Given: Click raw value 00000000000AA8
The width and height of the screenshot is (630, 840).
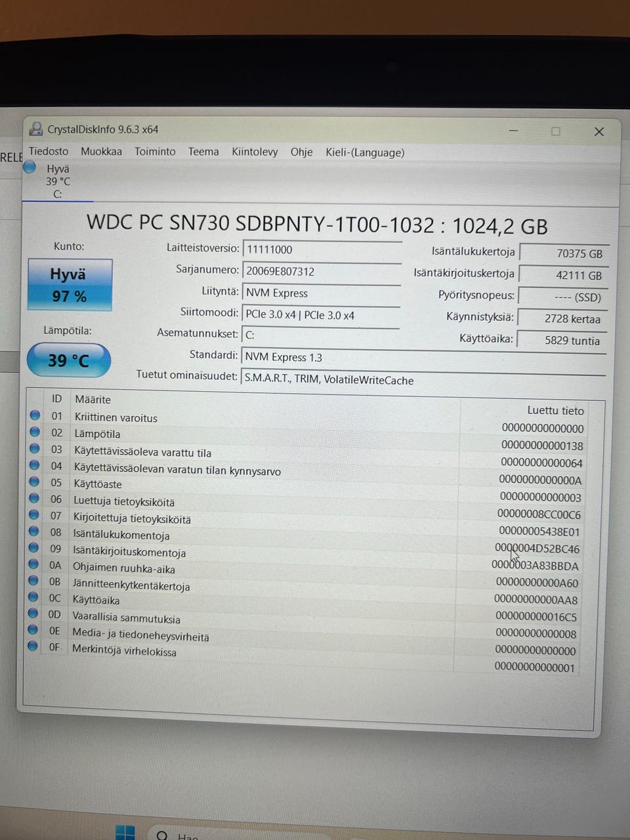Looking at the screenshot, I should 535,600.
